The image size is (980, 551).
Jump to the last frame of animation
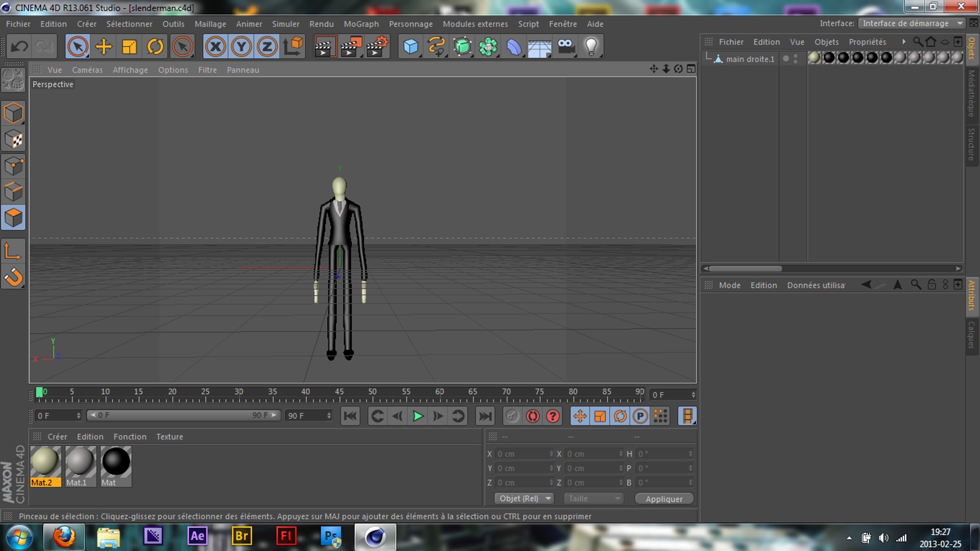(x=485, y=416)
